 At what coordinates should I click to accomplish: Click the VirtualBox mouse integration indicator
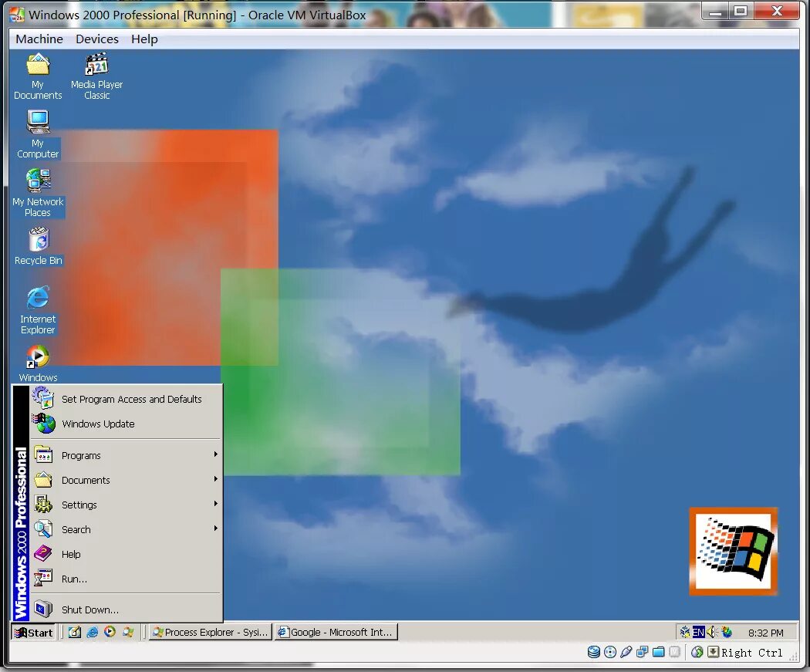pyautogui.click(x=697, y=652)
